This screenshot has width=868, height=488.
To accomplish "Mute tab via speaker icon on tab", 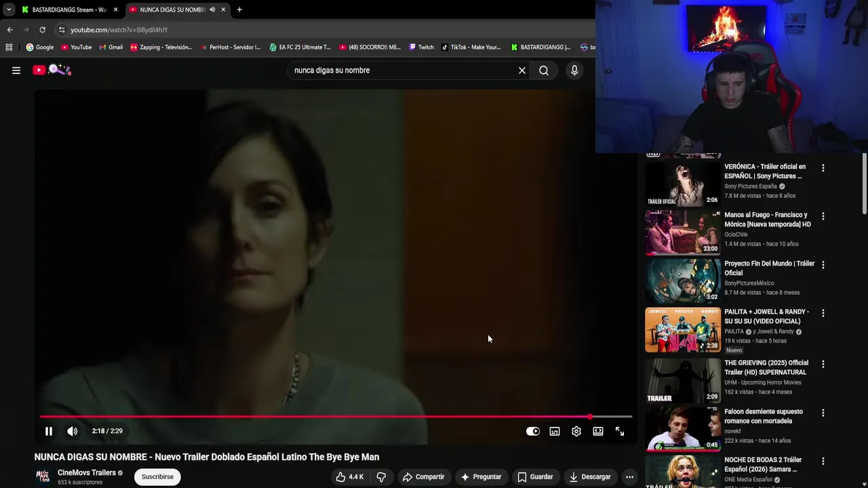I will point(212,9).
